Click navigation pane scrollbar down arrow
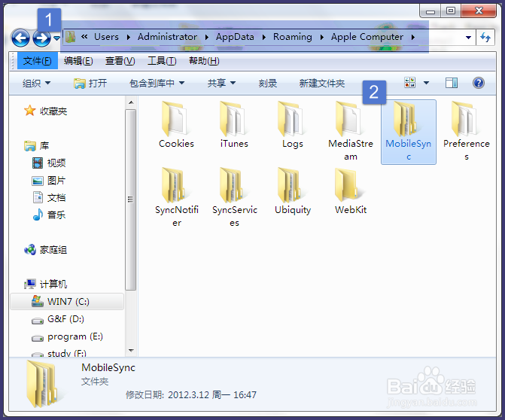 pos(131,351)
